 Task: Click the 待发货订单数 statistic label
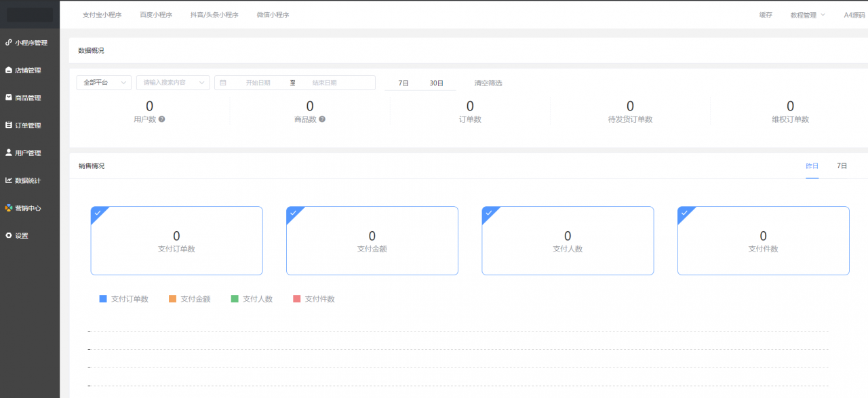pyautogui.click(x=630, y=119)
